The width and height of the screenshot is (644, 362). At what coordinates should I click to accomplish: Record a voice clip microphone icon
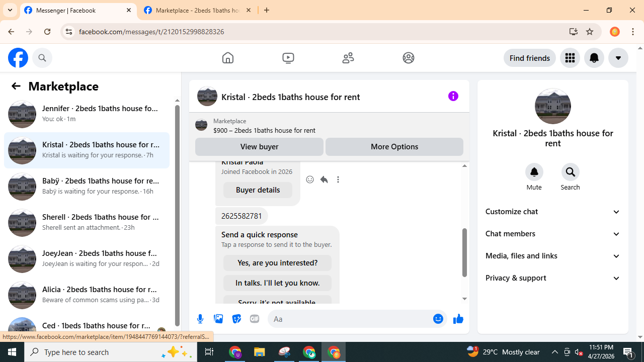(200, 319)
